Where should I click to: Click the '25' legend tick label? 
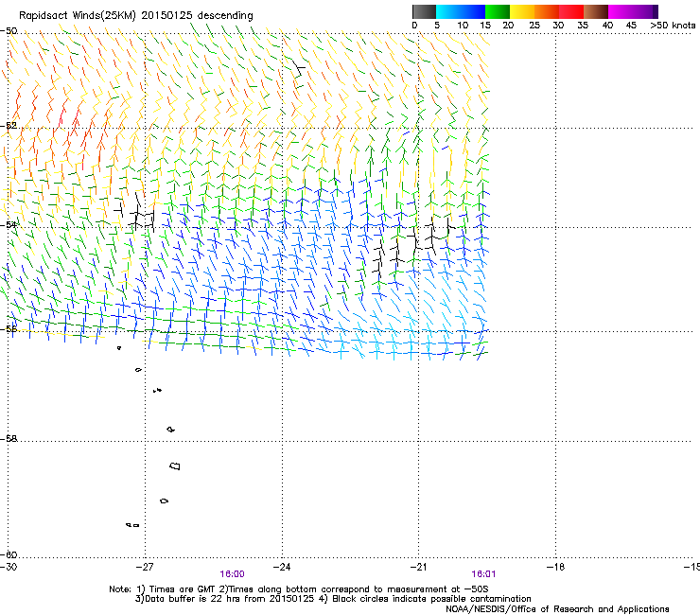[534, 26]
